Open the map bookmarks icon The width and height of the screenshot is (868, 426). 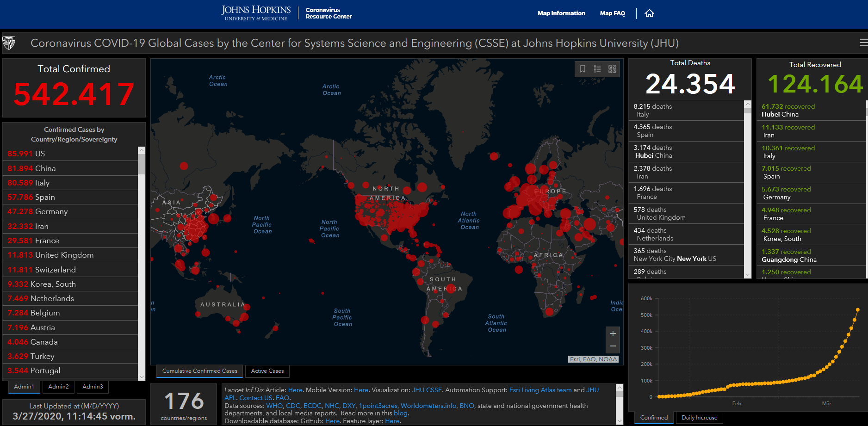(x=583, y=69)
